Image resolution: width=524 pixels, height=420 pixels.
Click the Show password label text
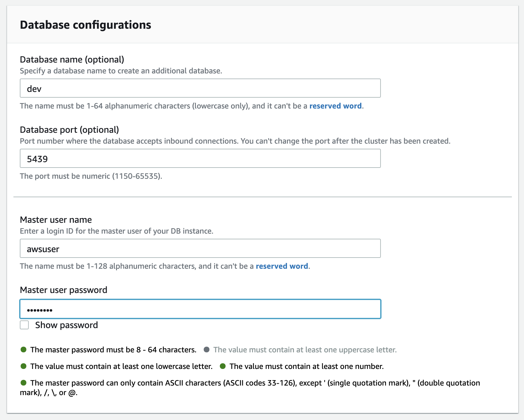pyautogui.click(x=66, y=325)
